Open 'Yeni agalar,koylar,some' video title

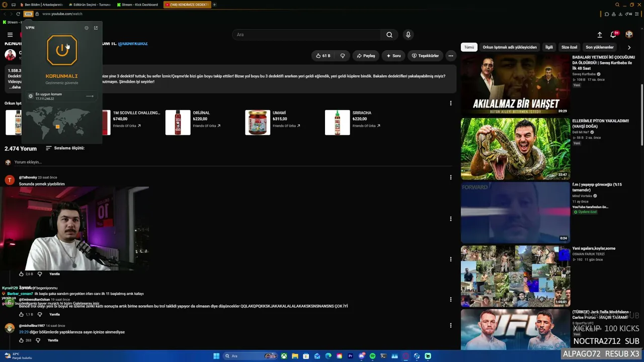pos(594,248)
